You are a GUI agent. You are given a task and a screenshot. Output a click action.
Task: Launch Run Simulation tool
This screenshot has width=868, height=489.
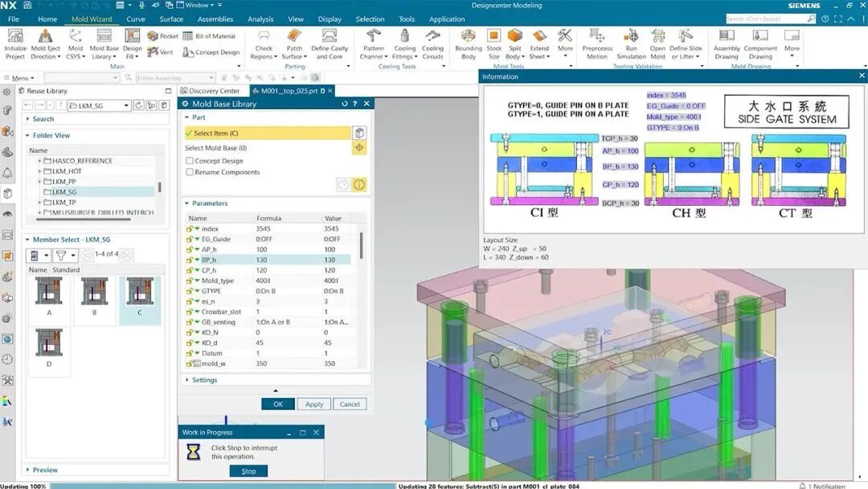click(x=631, y=37)
